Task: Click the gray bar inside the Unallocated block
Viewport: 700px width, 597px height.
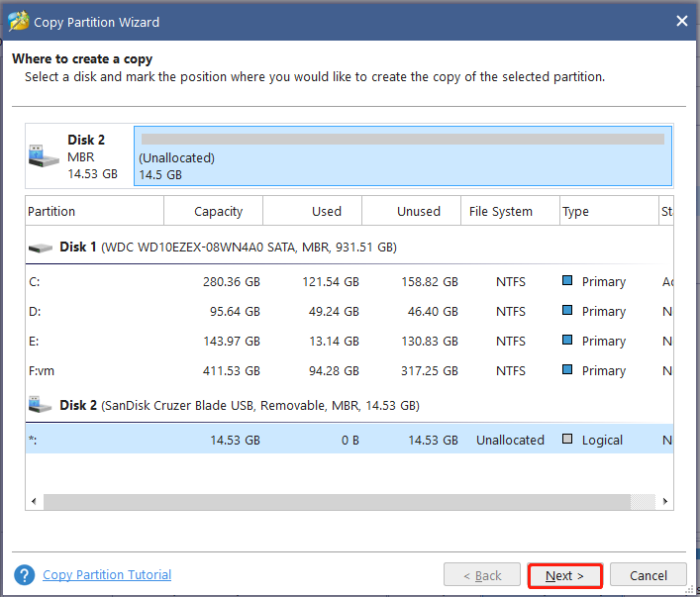Action: pyautogui.click(x=403, y=139)
